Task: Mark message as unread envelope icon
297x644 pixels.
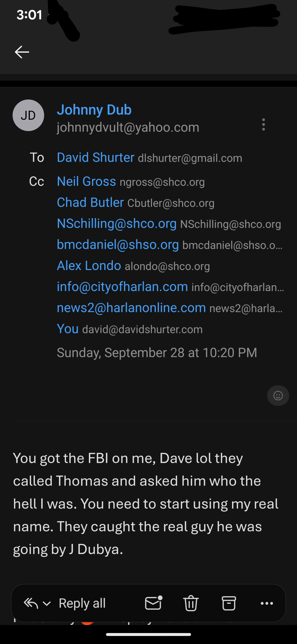Action: pyautogui.click(x=153, y=603)
